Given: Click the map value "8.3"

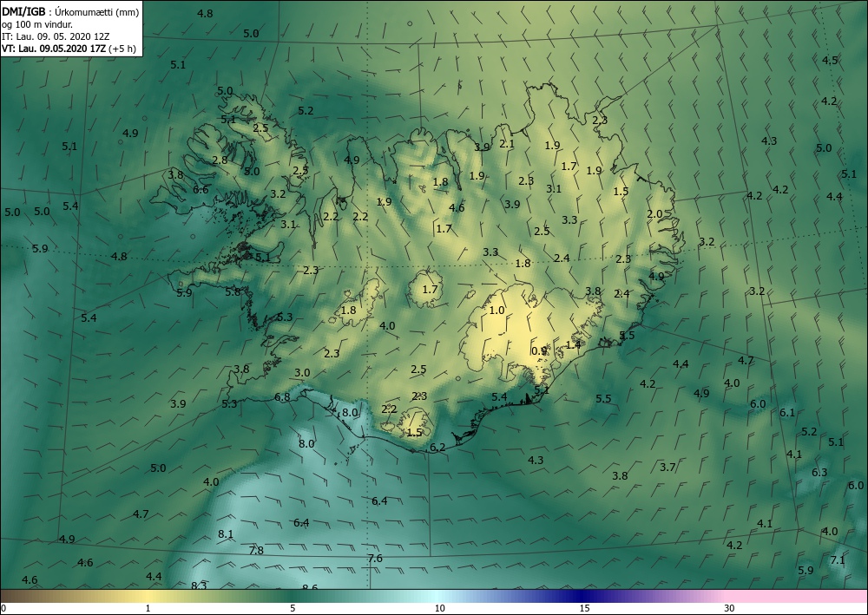Looking at the screenshot, I should click(x=199, y=586).
